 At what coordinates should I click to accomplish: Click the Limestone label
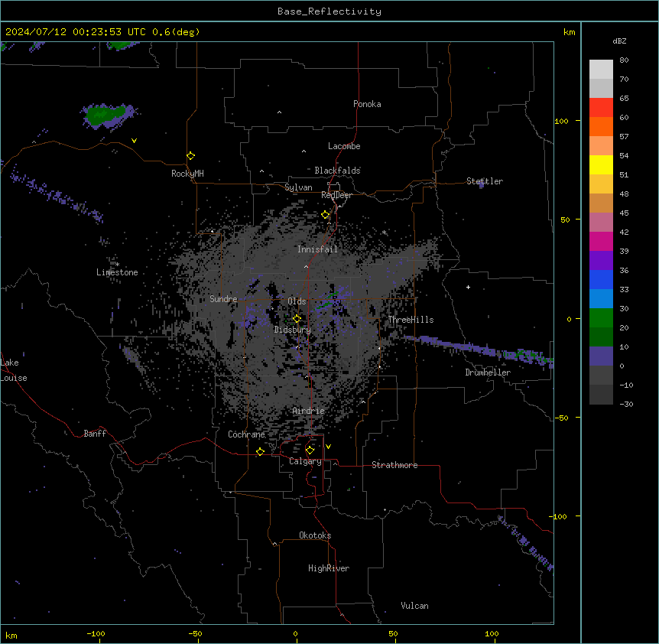(117, 272)
